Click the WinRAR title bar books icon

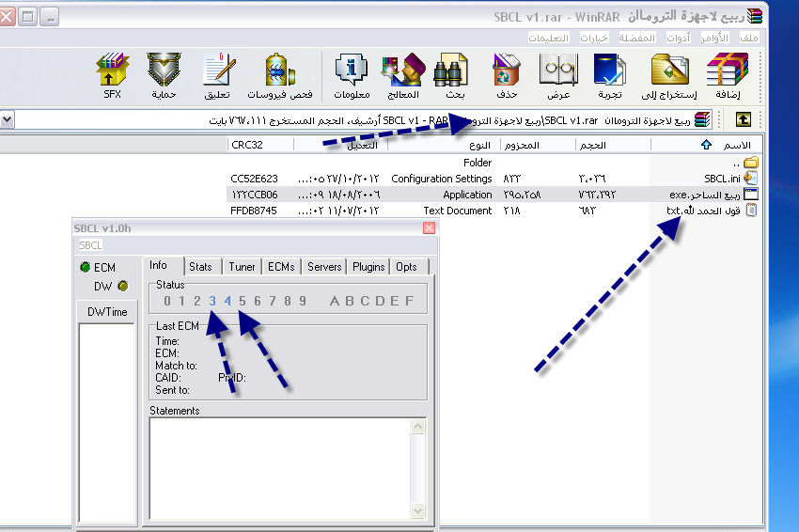click(755, 16)
